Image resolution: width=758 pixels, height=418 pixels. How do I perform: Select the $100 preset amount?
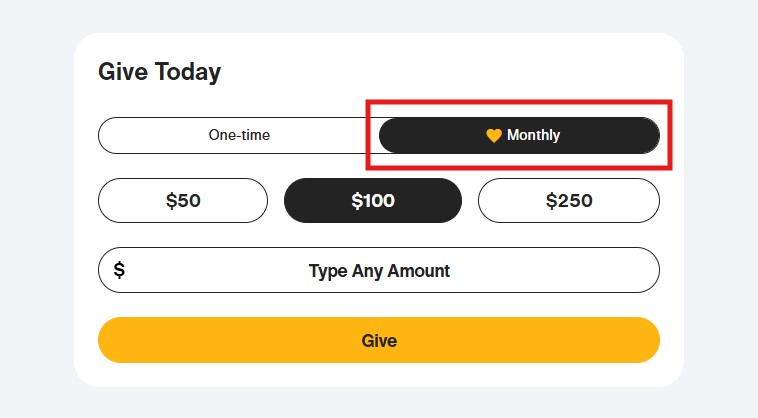373,200
